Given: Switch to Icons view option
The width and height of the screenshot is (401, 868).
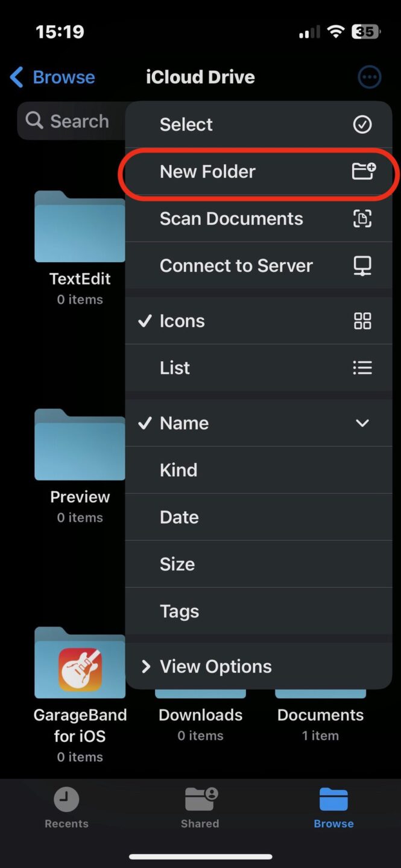Looking at the screenshot, I should 182,321.
